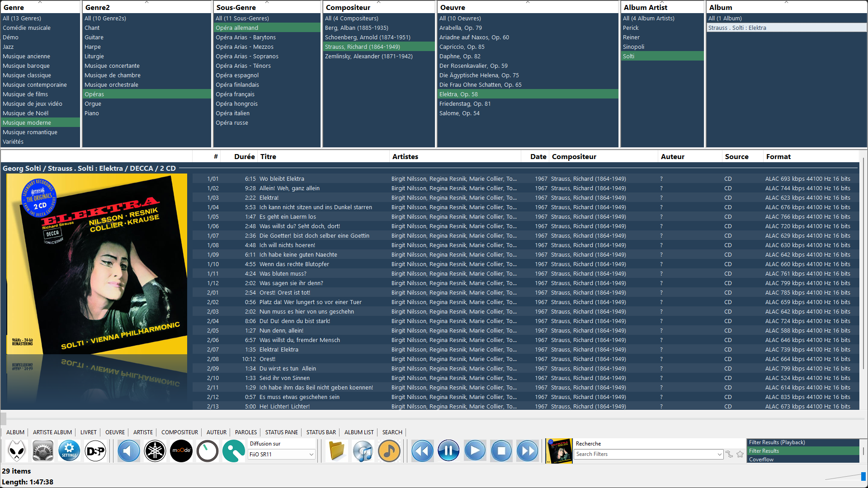Image resolution: width=868 pixels, height=488 pixels.
Task: Switch to the ALBUM tab
Action: (15, 432)
